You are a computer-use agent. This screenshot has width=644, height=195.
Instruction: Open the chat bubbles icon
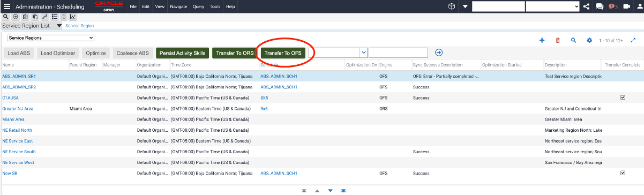point(600,6)
